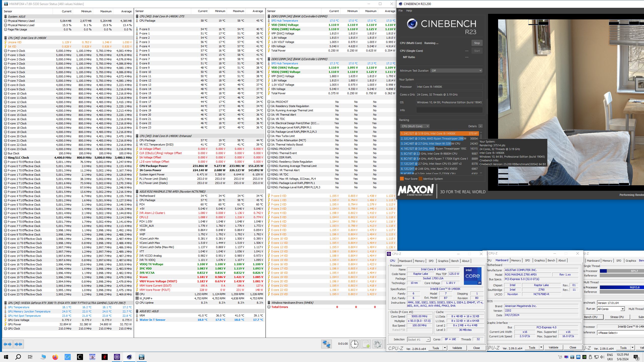This screenshot has height=362, width=644.
Task: Open Reference Please Select dropdown
Action: 620,333
